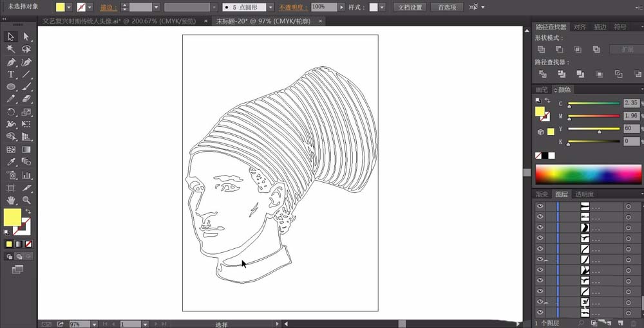Select the Direct Selection tool
Viewport: 644px width, 328px height.
(x=26, y=37)
